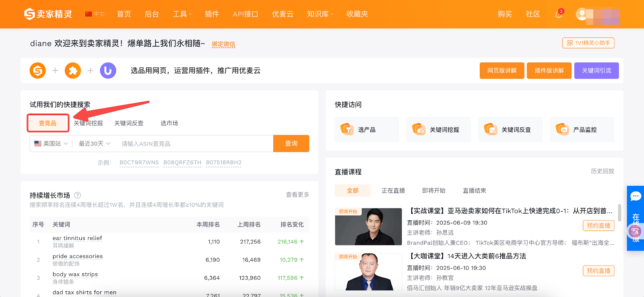Open keyword pride accessories
Image resolution: width=644 pixels, height=297 pixels.
[78, 256]
